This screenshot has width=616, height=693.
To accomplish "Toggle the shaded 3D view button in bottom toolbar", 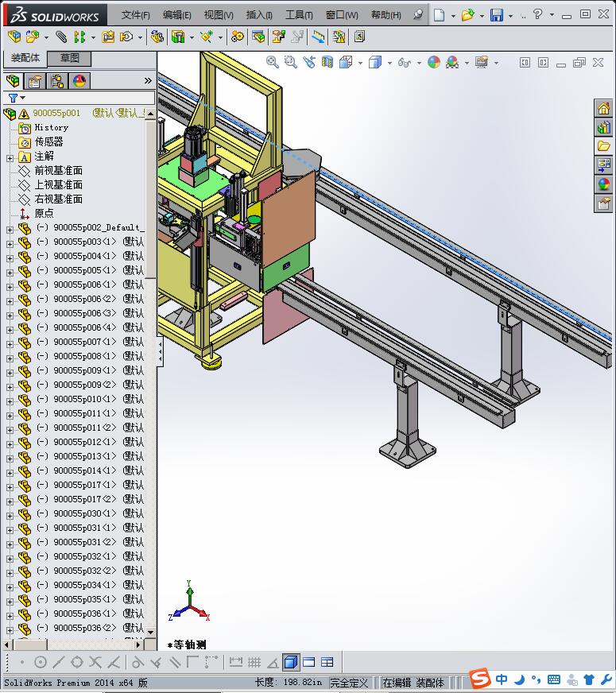I will pyautogui.click(x=290, y=662).
